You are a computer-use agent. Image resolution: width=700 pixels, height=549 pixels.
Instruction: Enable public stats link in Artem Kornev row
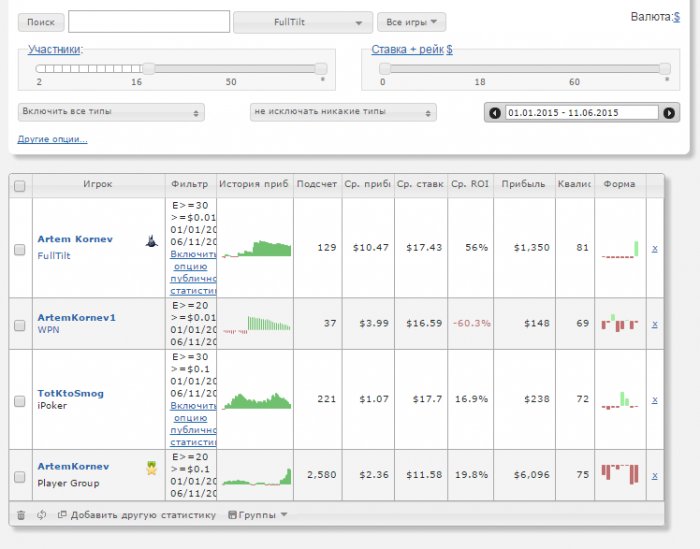pos(193,272)
